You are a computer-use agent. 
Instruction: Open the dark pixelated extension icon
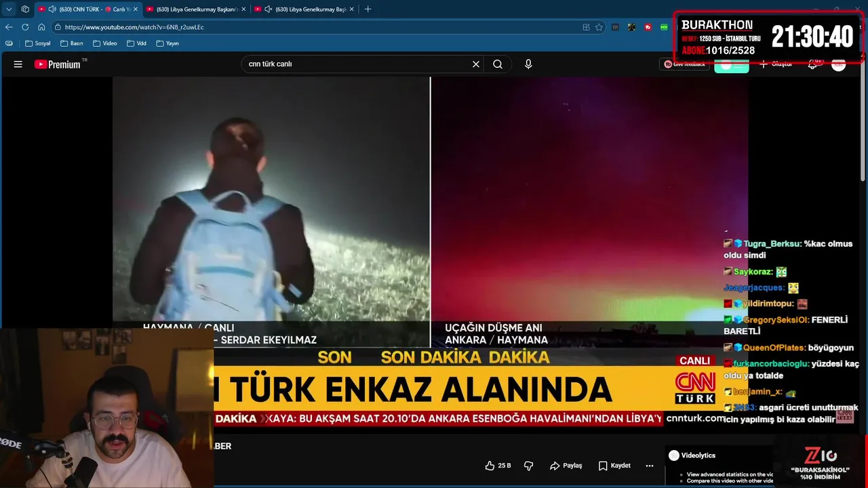tap(631, 27)
